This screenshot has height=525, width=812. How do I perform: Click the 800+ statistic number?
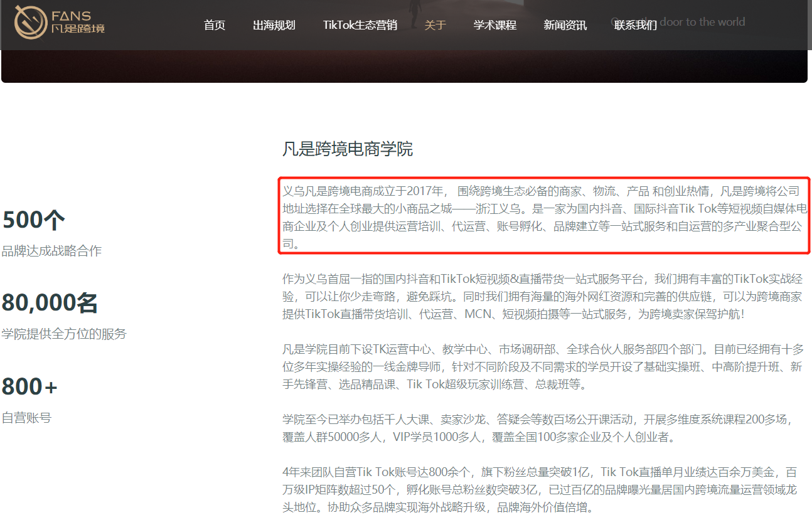(x=29, y=386)
